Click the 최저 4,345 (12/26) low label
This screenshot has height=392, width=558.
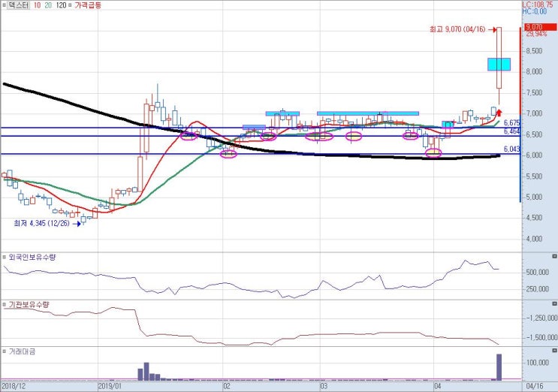(41, 223)
